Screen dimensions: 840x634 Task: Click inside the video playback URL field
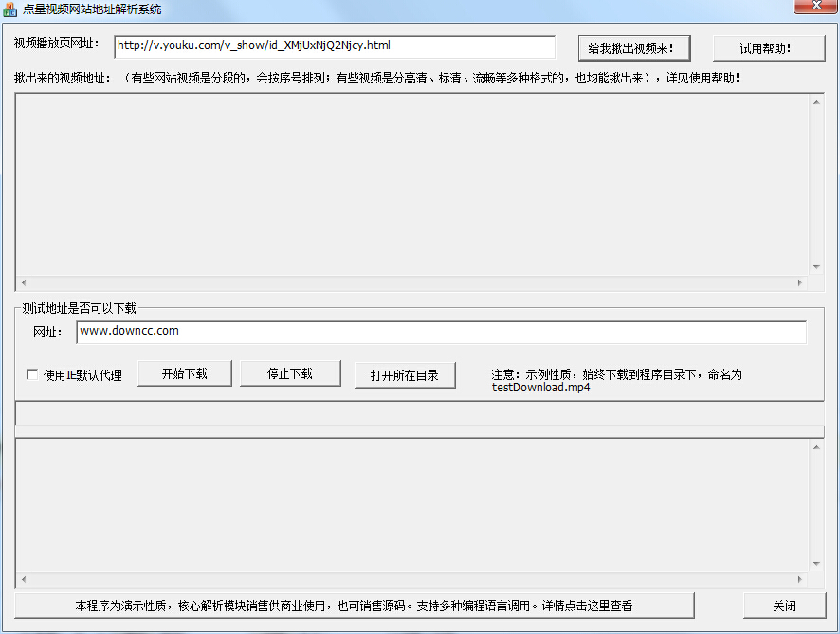click(332, 47)
